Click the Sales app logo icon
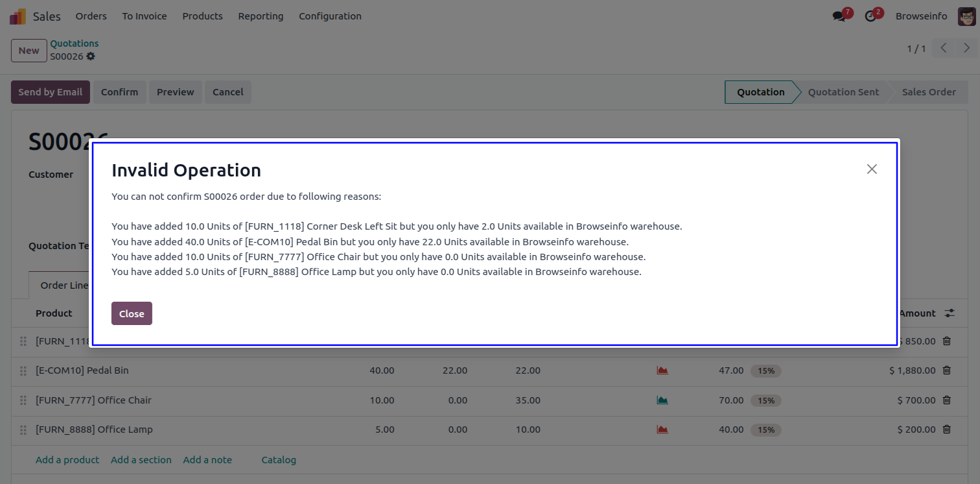The image size is (980, 484). [17, 16]
